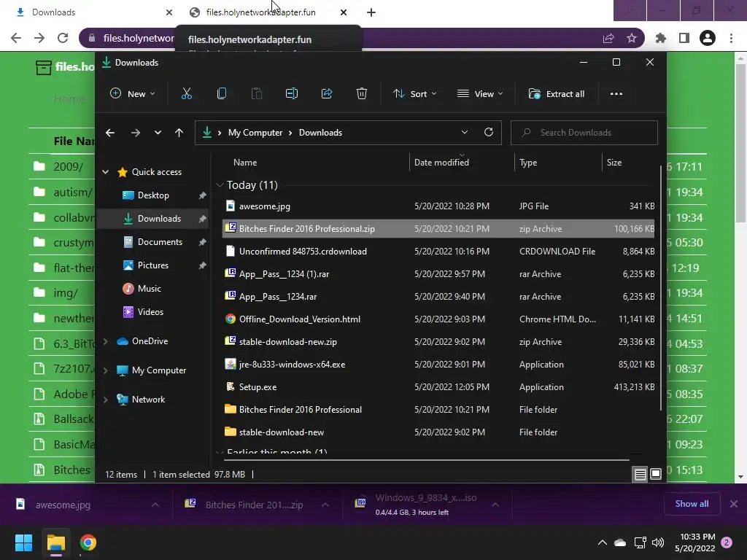Select Offline_Download_Version.html file
This screenshot has width=747, height=560.
point(438,319)
